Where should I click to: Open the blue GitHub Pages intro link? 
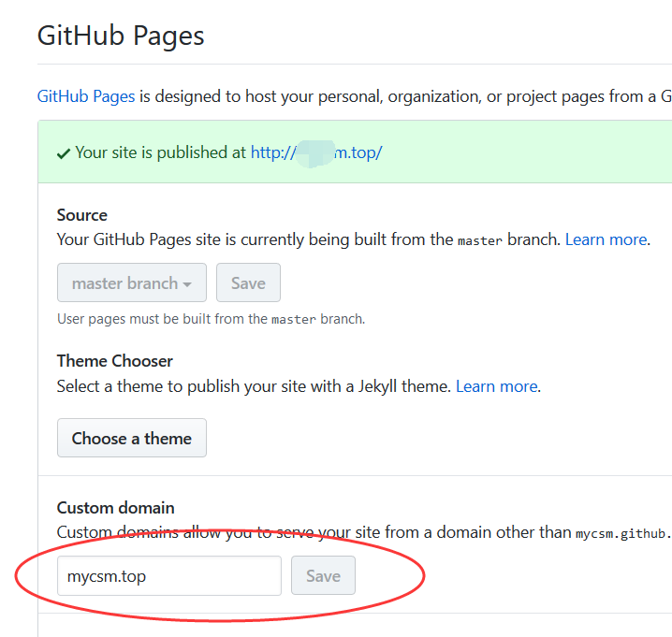tap(86, 96)
